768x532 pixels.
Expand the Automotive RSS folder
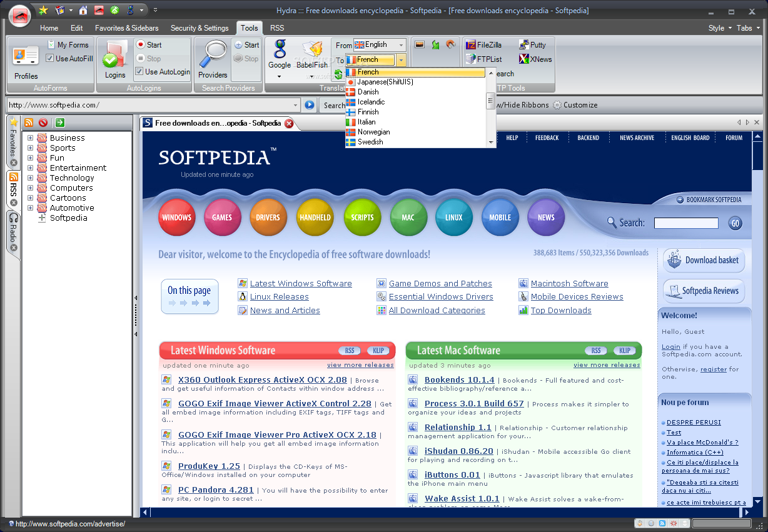(x=30, y=208)
